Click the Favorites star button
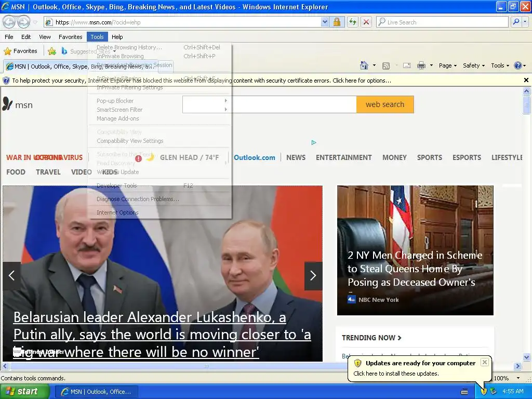532x399 pixels. point(20,51)
